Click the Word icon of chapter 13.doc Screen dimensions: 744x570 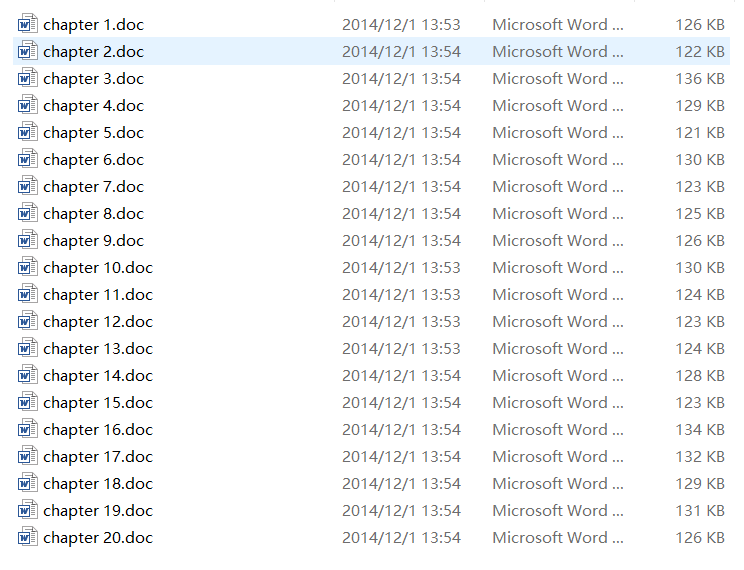(x=28, y=348)
